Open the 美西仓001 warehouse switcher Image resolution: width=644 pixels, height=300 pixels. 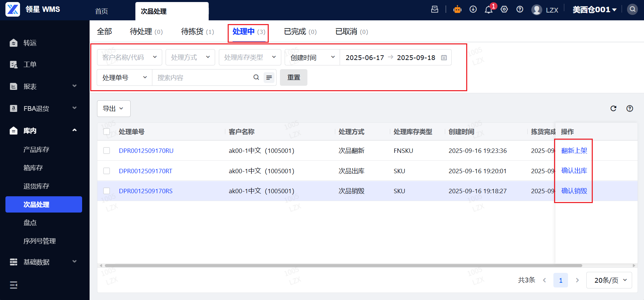click(594, 10)
